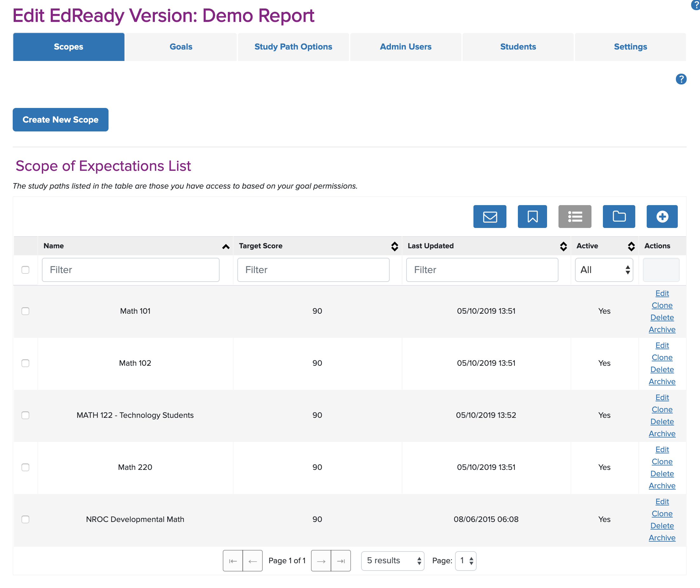Open the Admin Users tab
Screen dimensions: 700x588
[x=406, y=47]
